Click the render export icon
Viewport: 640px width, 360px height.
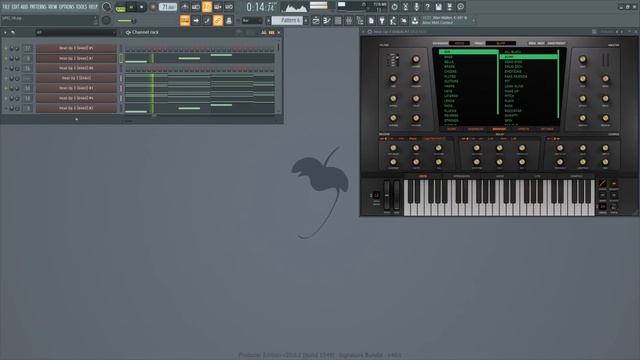[449, 7]
